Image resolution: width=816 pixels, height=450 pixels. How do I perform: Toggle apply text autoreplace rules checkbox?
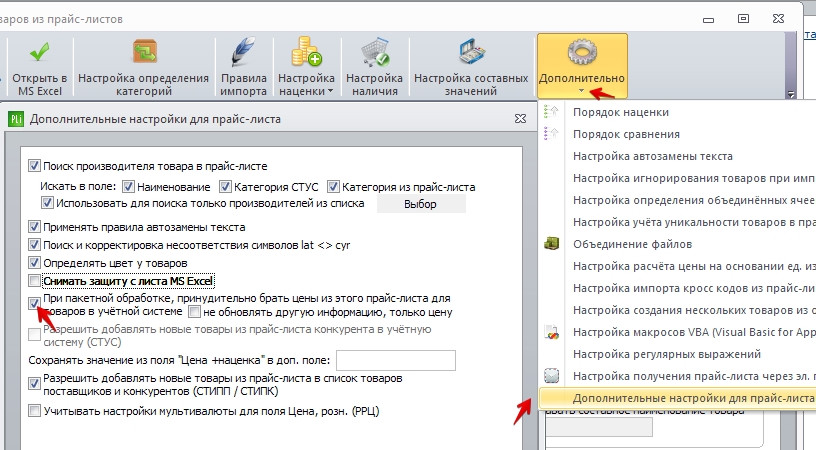(34, 227)
